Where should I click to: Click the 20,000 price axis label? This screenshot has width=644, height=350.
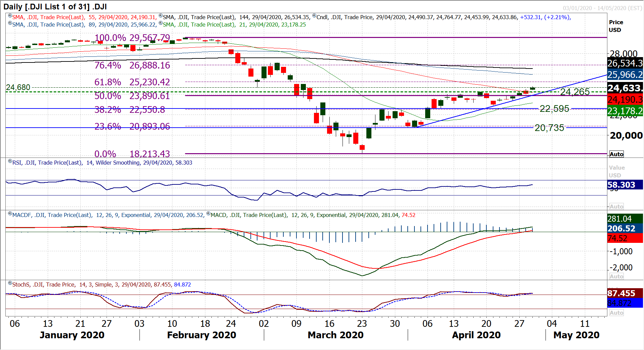point(626,135)
